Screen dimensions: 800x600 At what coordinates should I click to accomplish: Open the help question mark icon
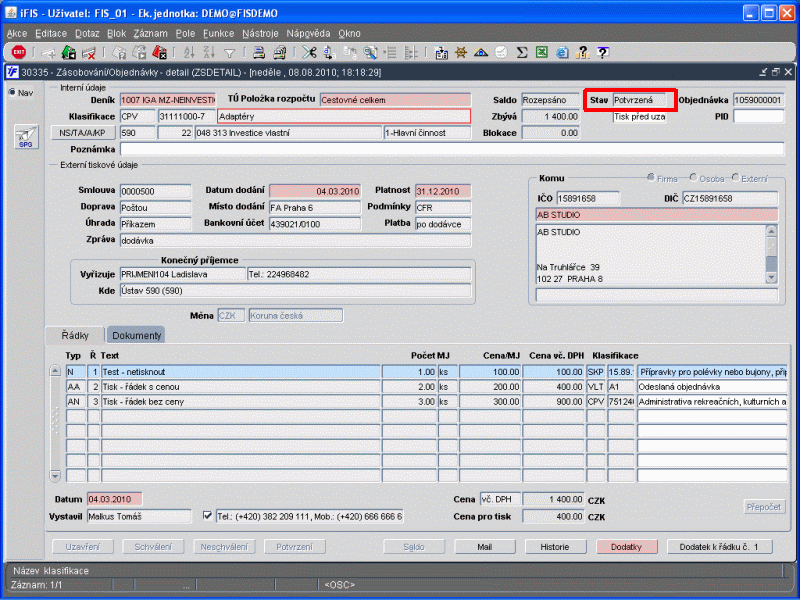(603, 52)
